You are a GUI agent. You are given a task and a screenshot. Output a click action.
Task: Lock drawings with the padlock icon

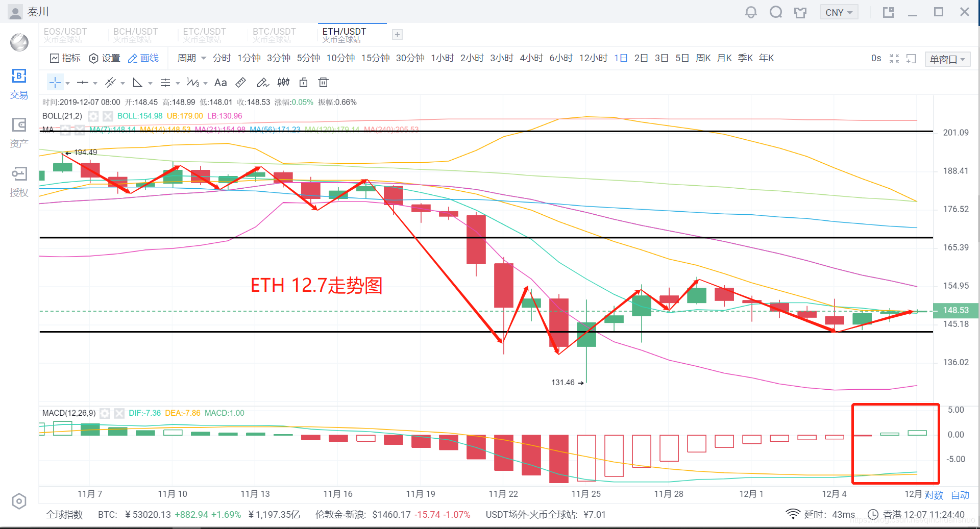pos(304,83)
